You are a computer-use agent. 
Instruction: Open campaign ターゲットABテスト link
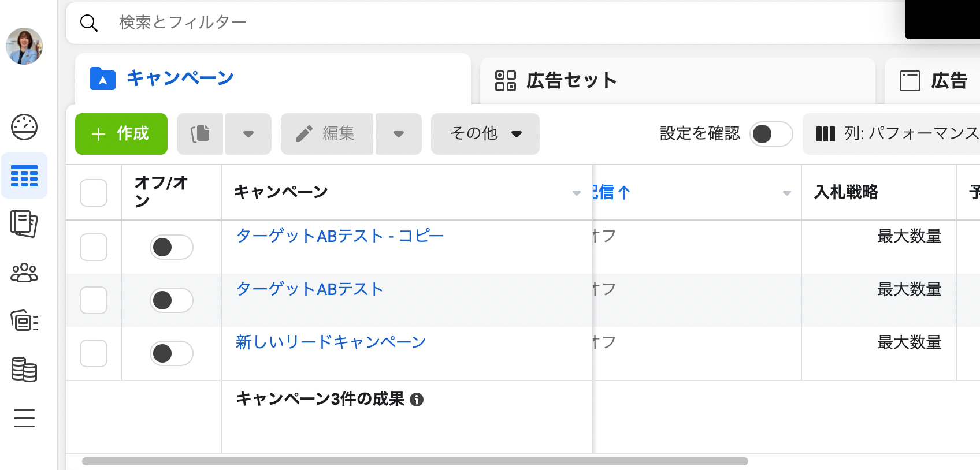point(310,289)
